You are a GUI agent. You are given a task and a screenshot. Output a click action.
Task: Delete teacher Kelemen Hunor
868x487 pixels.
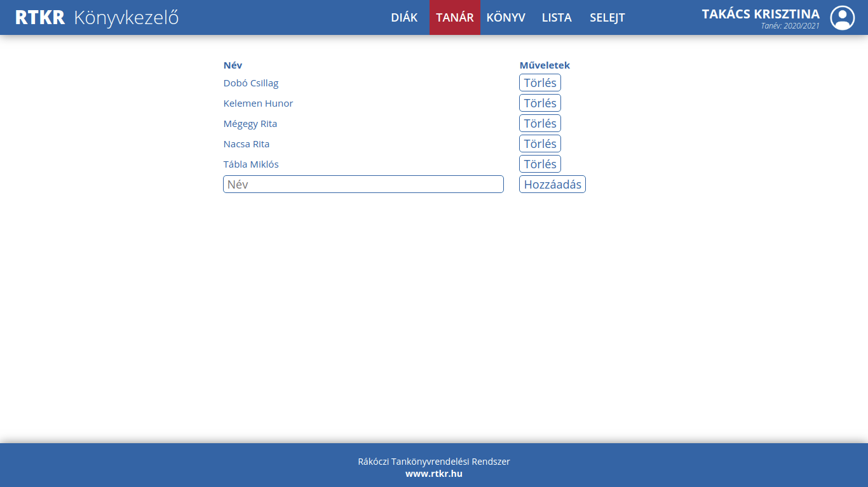[540, 103]
